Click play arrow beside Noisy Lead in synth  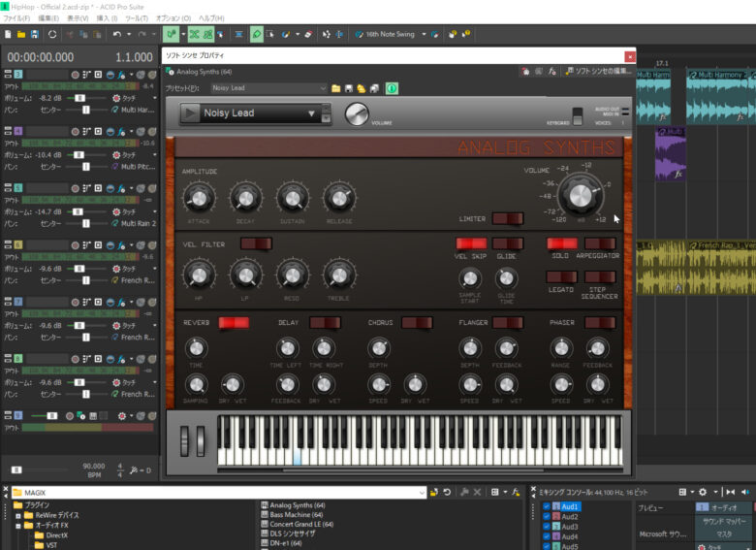coord(191,113)
